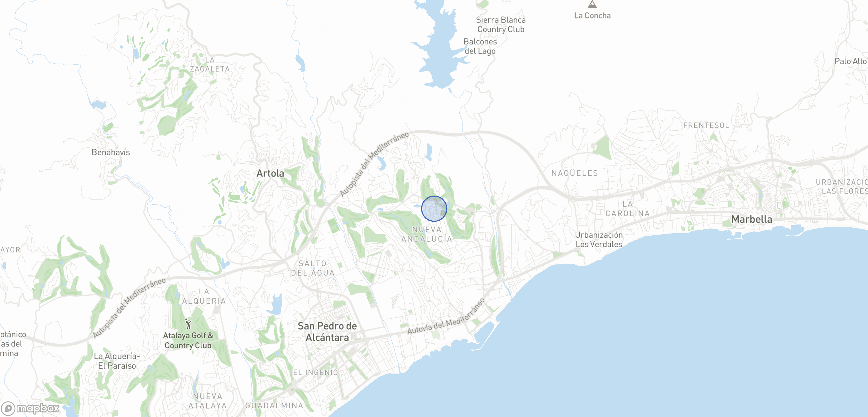Select the Frentesol area label
Image resolution: width=868 pixels, height=417 pixels.
click(706, 125)
